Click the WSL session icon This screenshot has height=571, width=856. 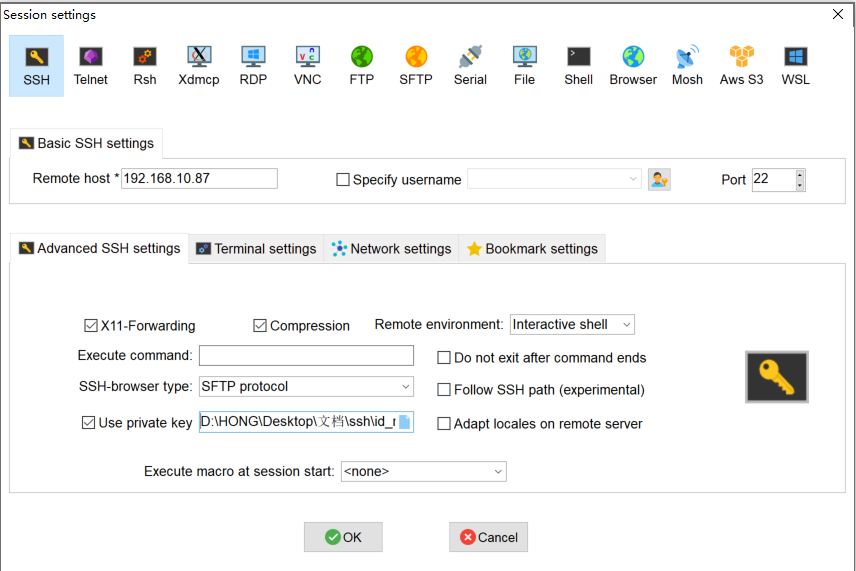796,66
